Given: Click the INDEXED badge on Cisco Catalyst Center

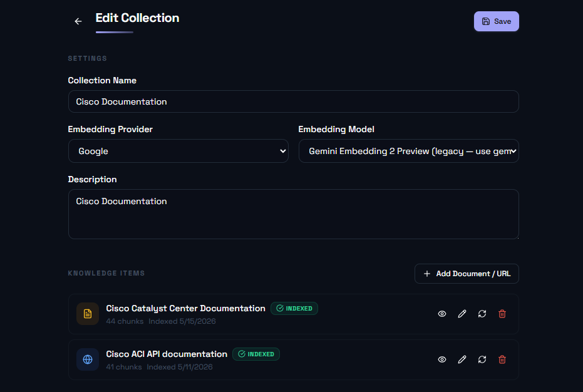Looking at the screenshot, I should tap(294, 308).
